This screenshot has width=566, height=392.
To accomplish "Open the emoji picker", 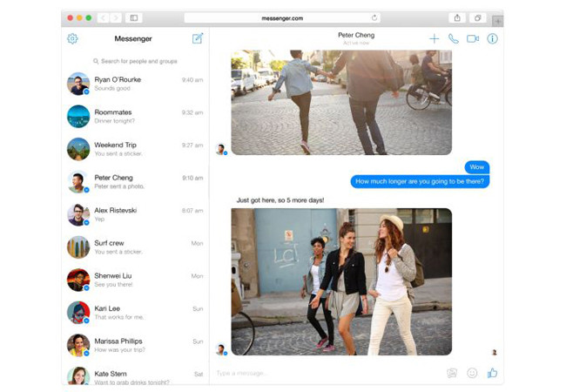I will point(472,373).
